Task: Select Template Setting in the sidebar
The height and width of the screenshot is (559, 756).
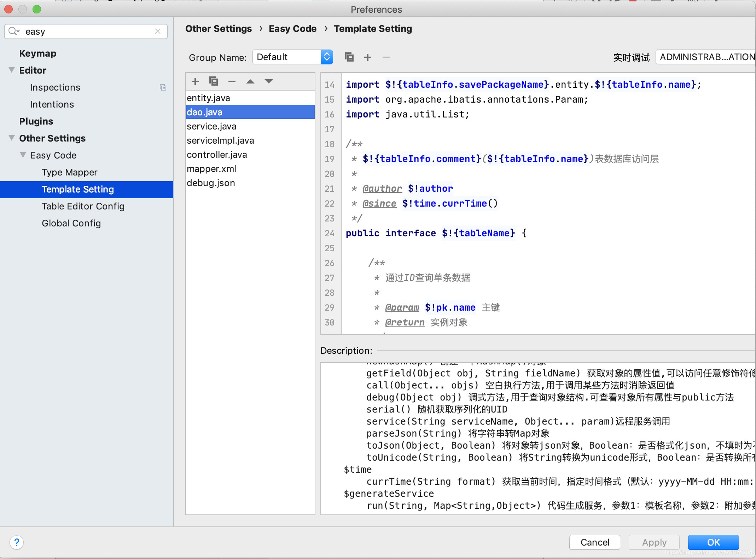Action: (87, 189)
